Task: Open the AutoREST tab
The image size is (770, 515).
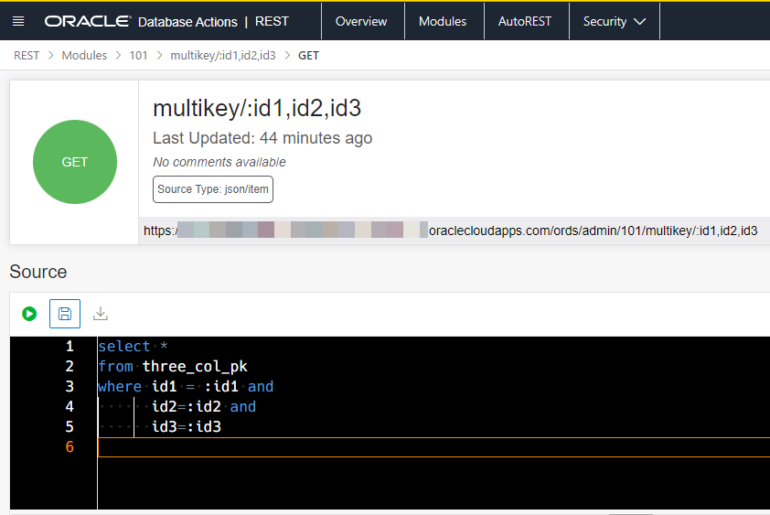Action: (526, 21)
